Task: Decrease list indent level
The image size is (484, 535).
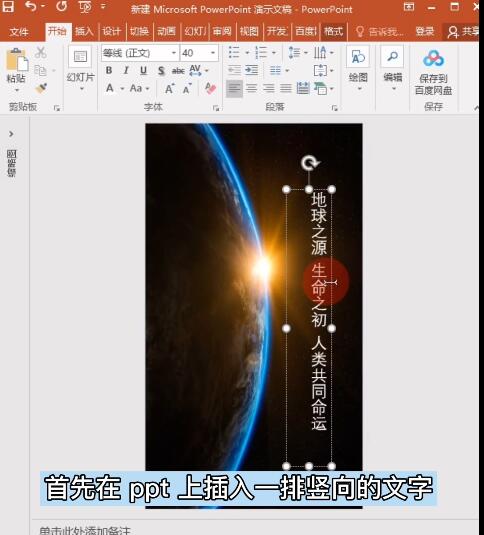Action: coord(234,71)
